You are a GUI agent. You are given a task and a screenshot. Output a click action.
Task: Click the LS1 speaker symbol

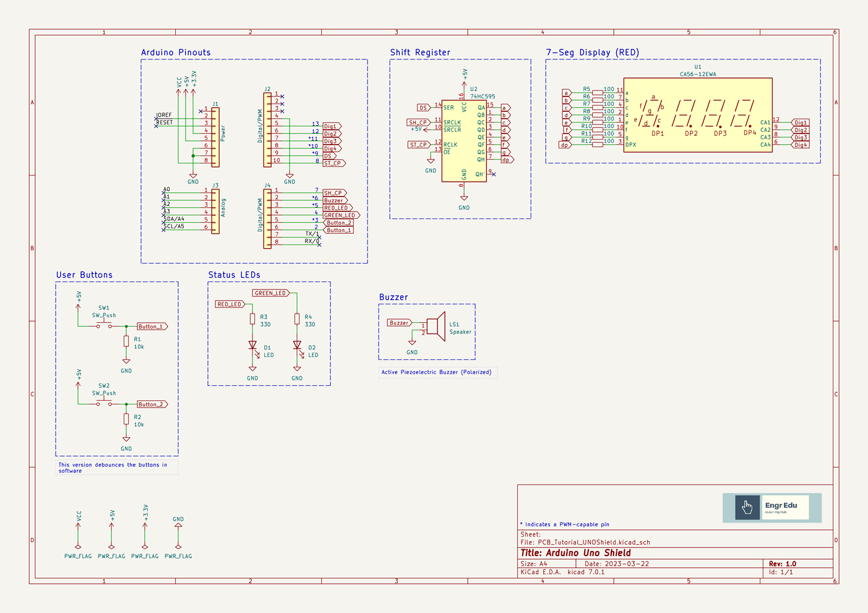[437, 326]
